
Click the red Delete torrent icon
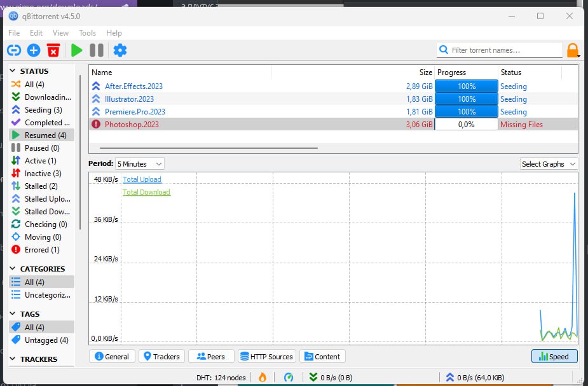tap(53, 50)
